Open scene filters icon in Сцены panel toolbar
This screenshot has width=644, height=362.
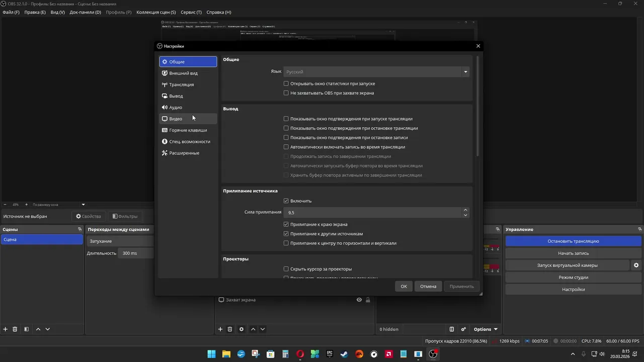click(x=26, y=329)
